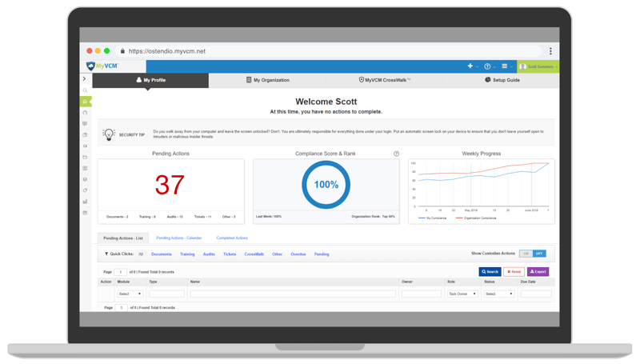Select the All quick click filter
This screenshot has height=364, width=640.
[141, 254]
